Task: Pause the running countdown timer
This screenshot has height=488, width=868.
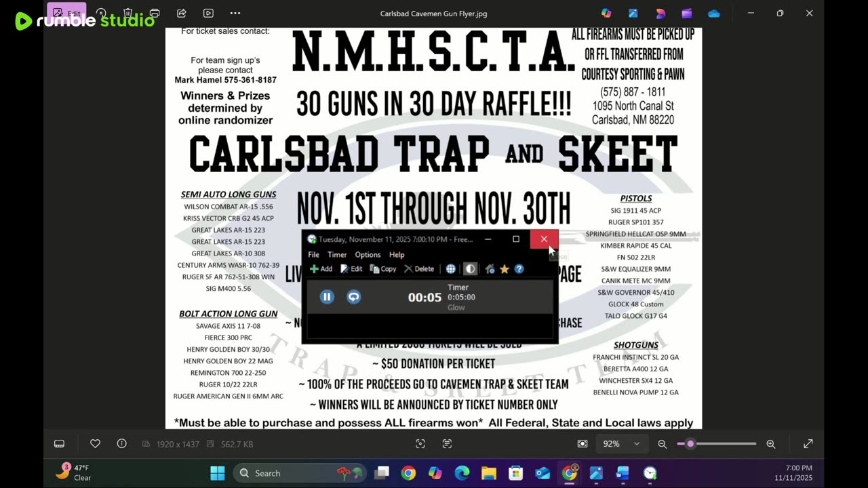Action: pyautogui.click(x=327, y=297)
